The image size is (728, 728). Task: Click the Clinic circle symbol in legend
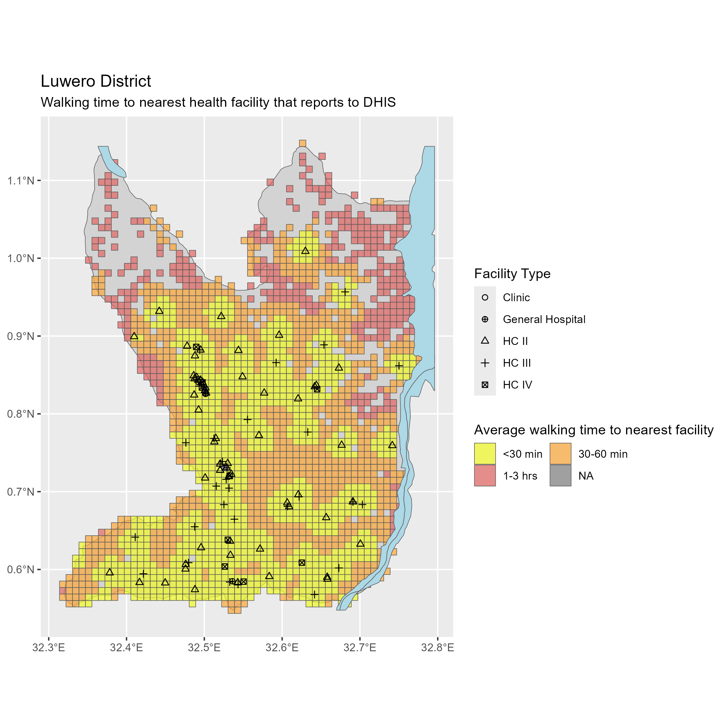coord(485,297)
